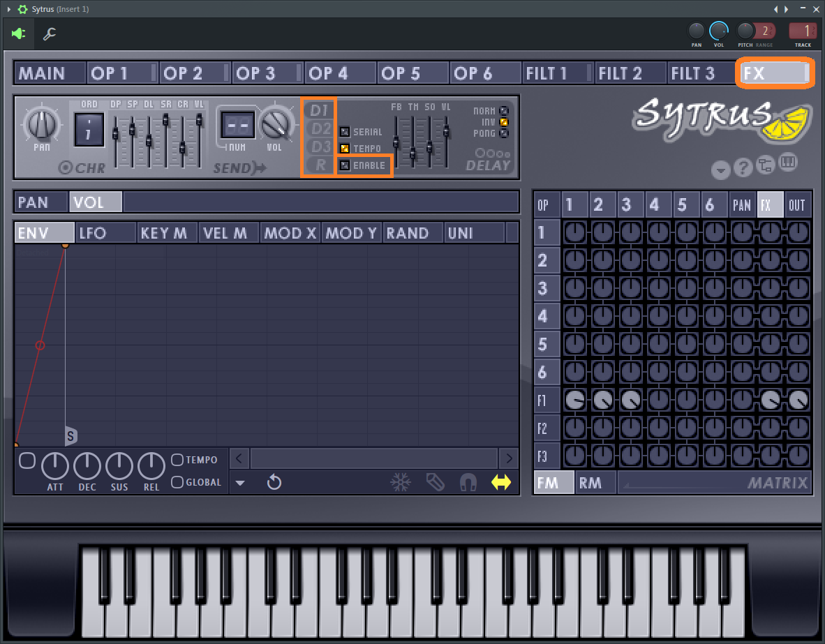
Task: Expand the title bar plugin menu arrow
Action: (x=8, y=9)
